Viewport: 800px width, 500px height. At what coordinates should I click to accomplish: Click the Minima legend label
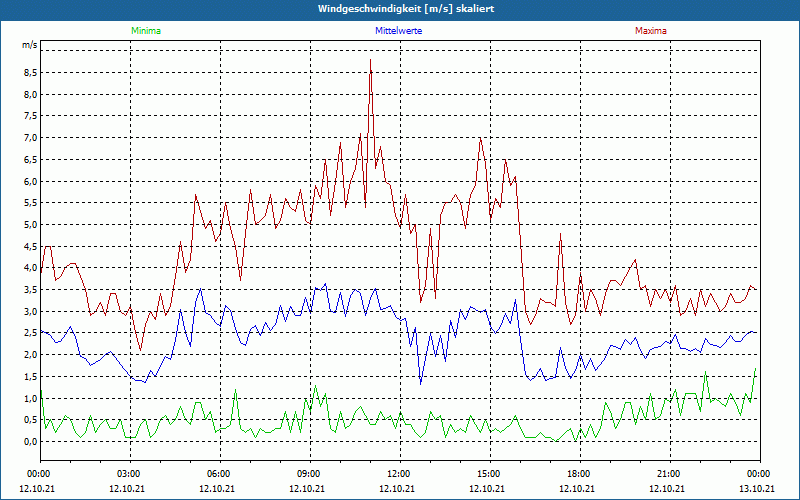(x=146, y=31)
